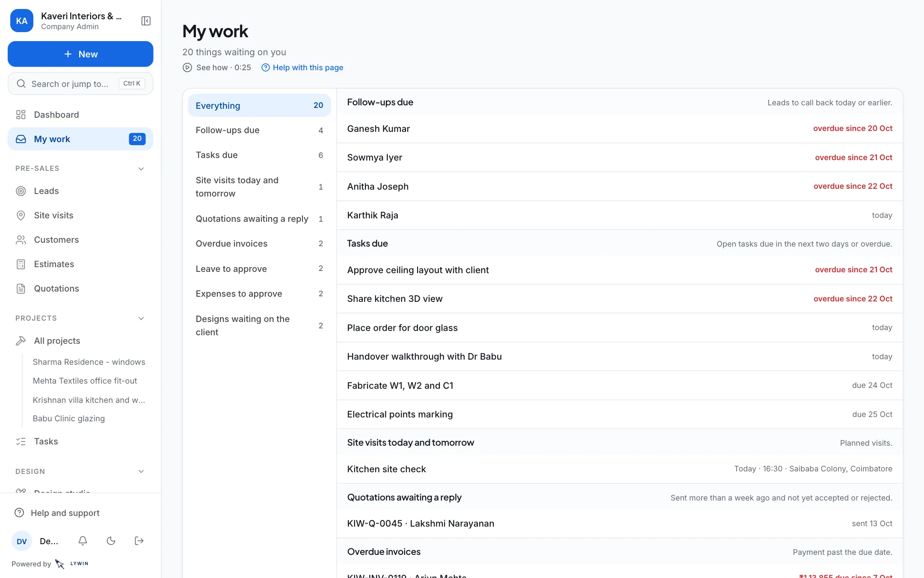Image resolution: width=924 pixels, height=578 pixels.
Task: Open Site visits page
Action: coord(80,215)
